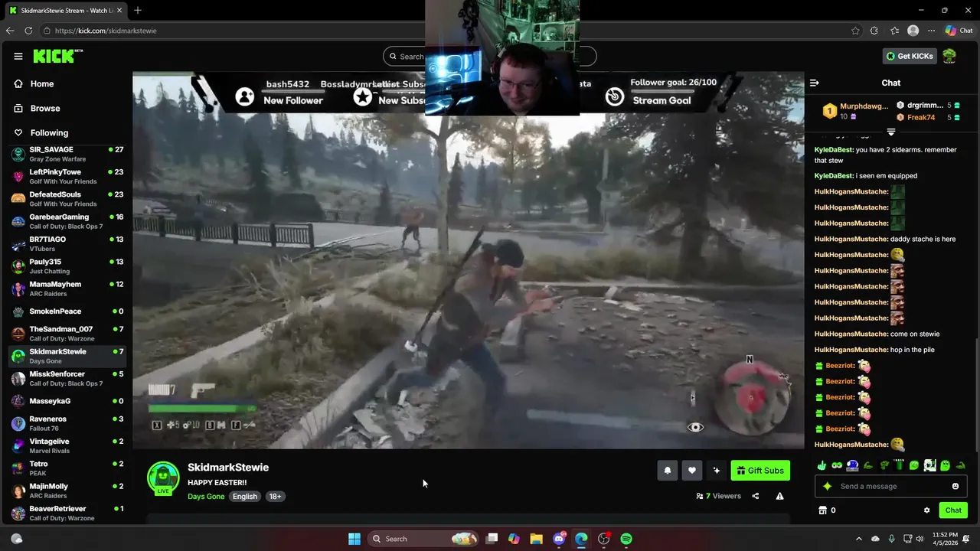
Task: Click the 18+ tag
Action: [x=275, y=496]
